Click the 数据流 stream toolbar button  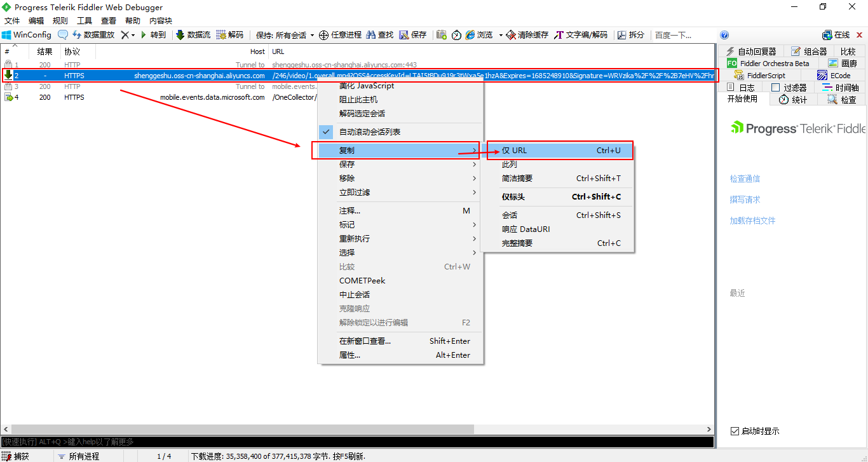[193, 35]
